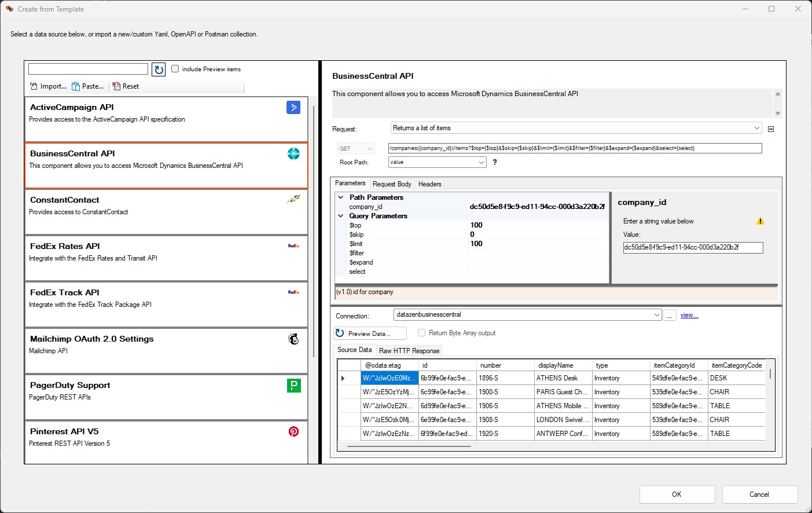Click the company_id Value input field

click(693, 248)
